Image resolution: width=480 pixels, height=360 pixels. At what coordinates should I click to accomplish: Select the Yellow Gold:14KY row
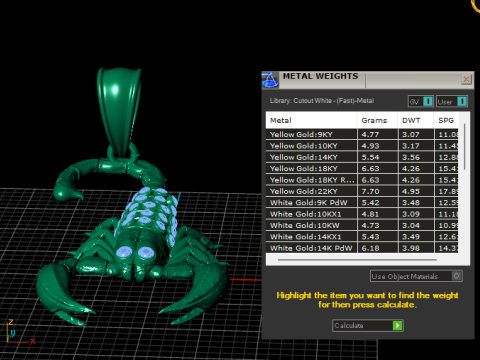click(362, 157)
